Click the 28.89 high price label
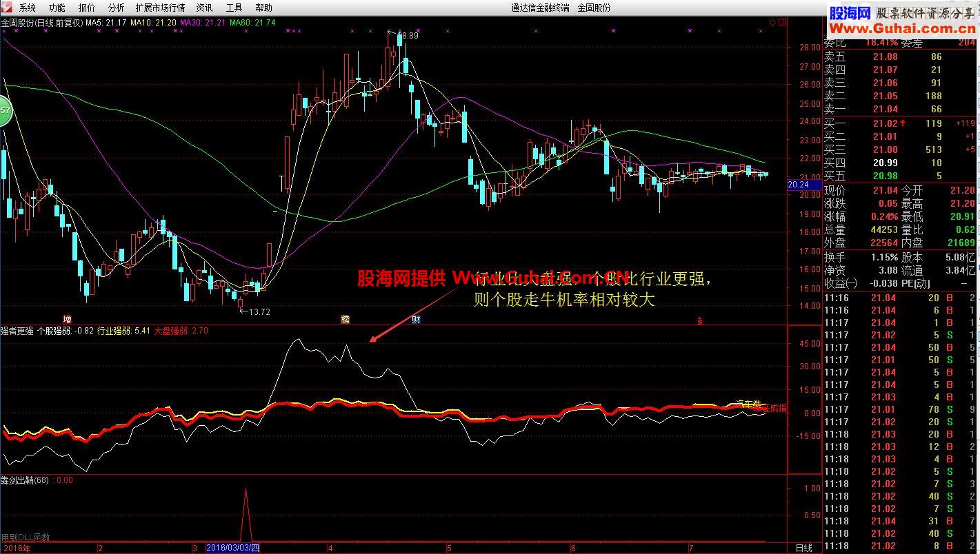The image size is (980, 554). [x=408, y=35]
